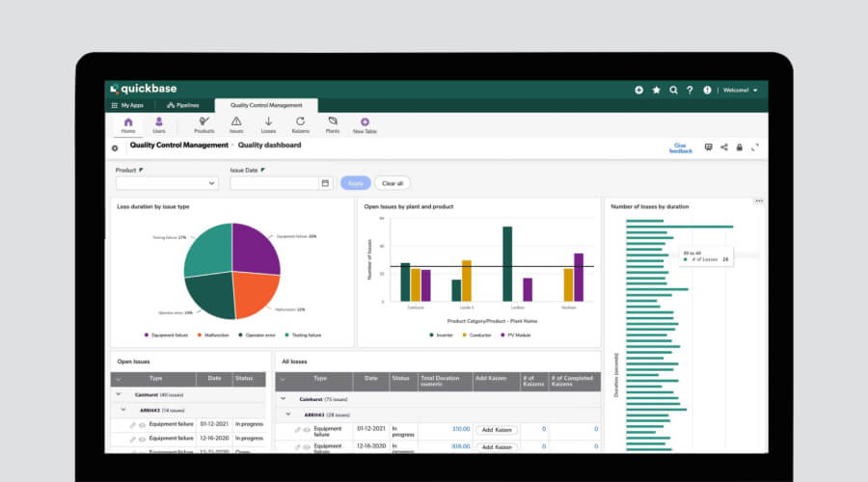The image size is (868, 482).
Task: Sort All losses by Total Duration column
Action: [446, 382]
